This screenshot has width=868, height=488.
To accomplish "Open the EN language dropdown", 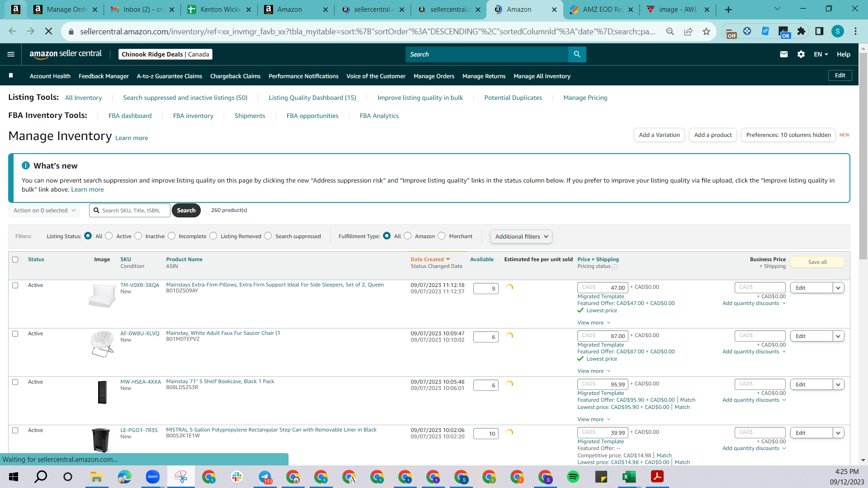I will point(821,54).
